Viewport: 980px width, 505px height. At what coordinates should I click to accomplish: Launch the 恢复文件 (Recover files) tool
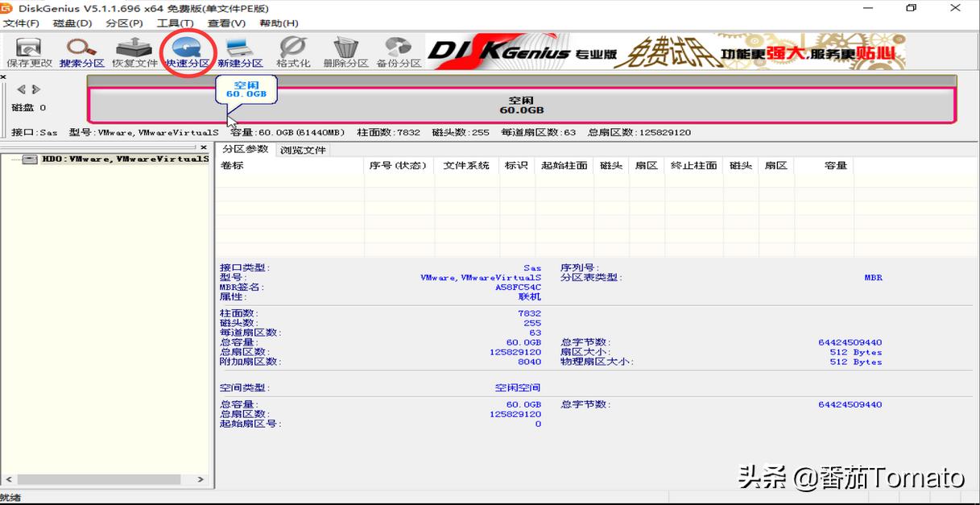134,52
